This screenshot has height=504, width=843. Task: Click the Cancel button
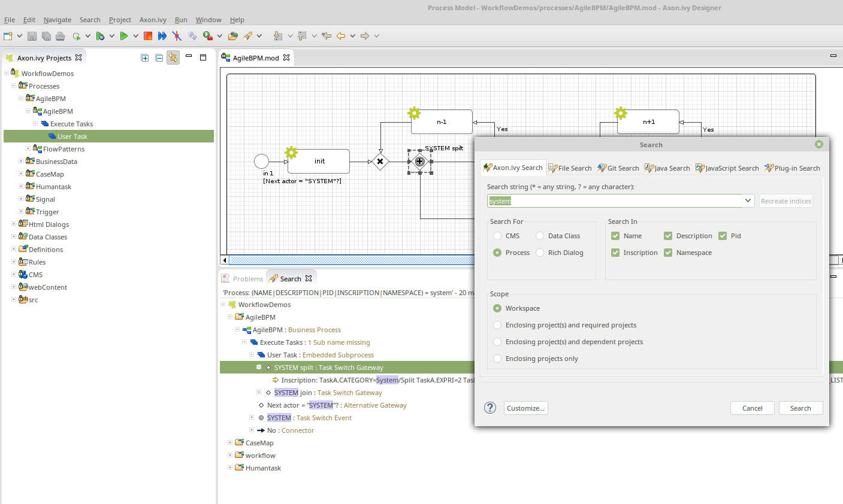[752, 408]
